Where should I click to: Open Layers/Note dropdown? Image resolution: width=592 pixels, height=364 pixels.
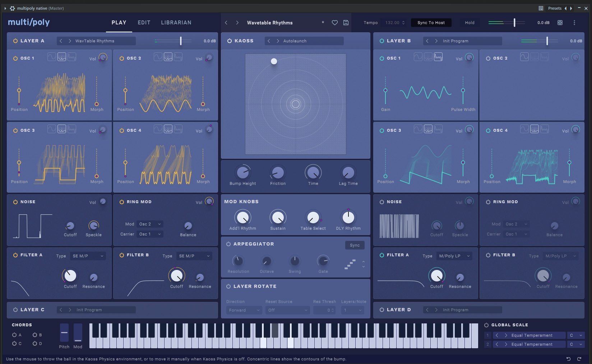pos(353,310)
